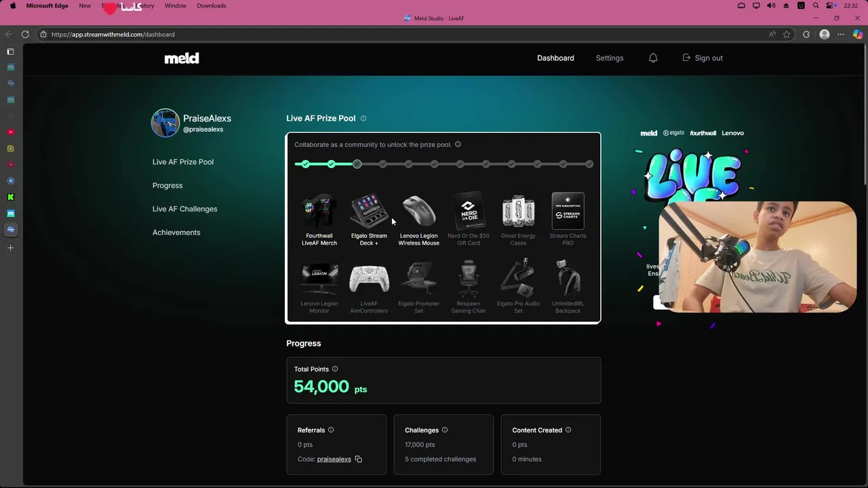The width and height of the screenshot is (868, 488).
Task: Click the Referrals info icon
Action: click(x=331, y=430)
